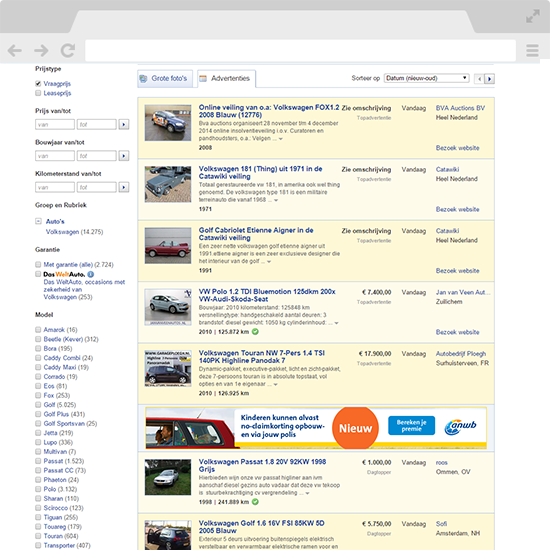The height and width of the screenshot is (550, 550).
Task: Click Bereken je premie banner button
Action: click(411, 425)
